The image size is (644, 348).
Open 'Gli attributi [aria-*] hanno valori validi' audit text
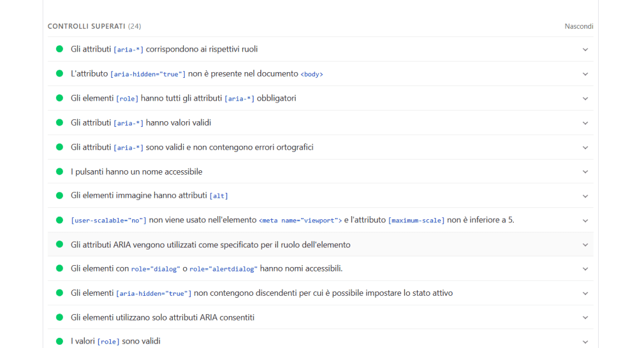[141, 122]
